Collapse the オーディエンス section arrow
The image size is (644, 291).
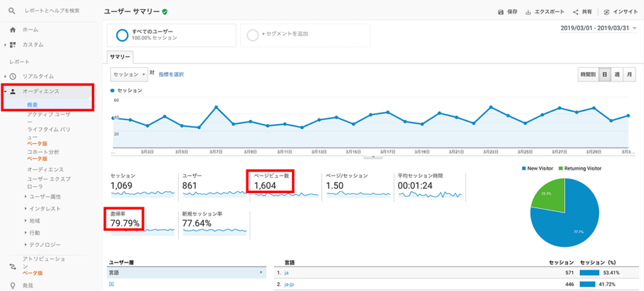[5, 92]
